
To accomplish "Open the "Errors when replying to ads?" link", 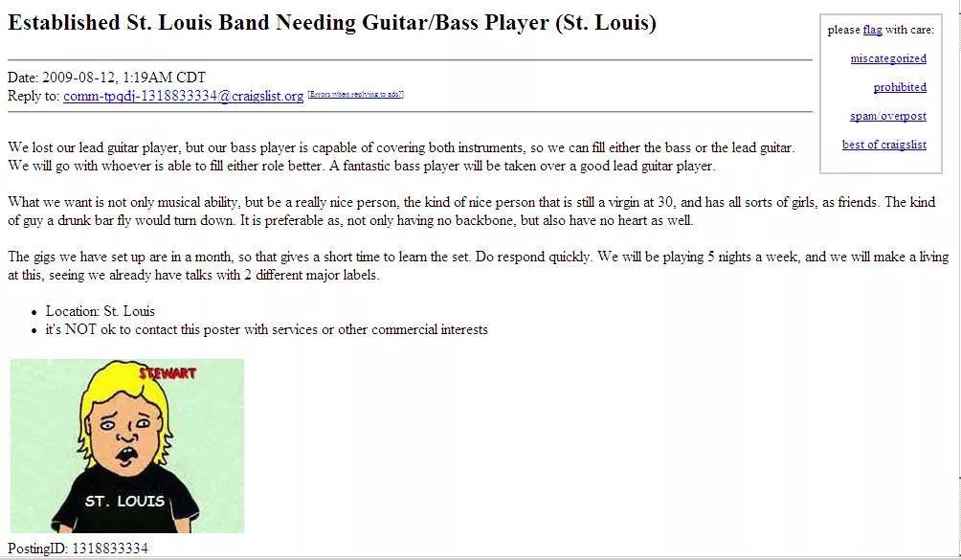I will coord(355,95).
